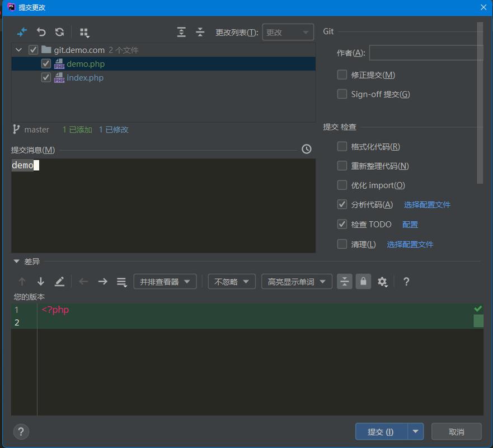This screenshot has height=448, width=493.
Task: Click 选择配置文件 link next to 清理
Action: click(410, 245)
